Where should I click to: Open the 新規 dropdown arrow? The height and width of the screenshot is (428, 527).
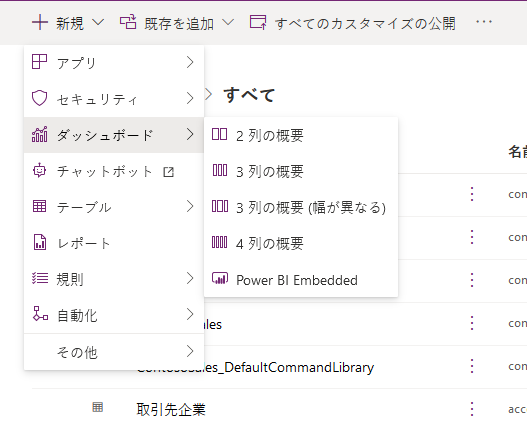pos(98,23)
